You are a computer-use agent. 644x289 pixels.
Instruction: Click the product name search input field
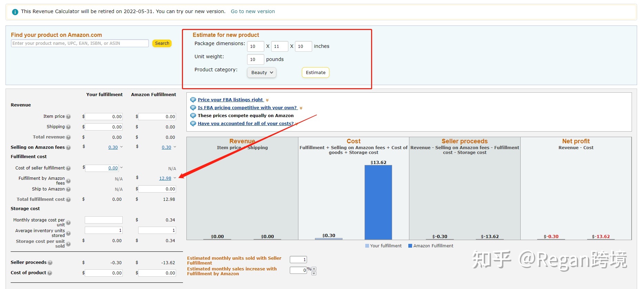80,43
